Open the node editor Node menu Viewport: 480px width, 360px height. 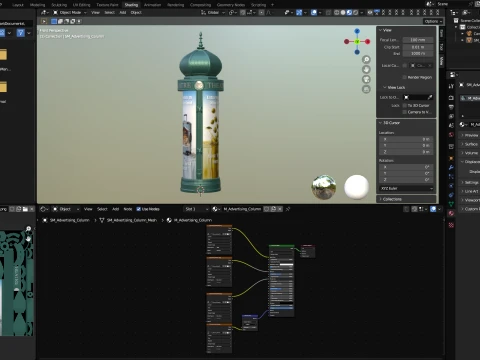point(128,209)
